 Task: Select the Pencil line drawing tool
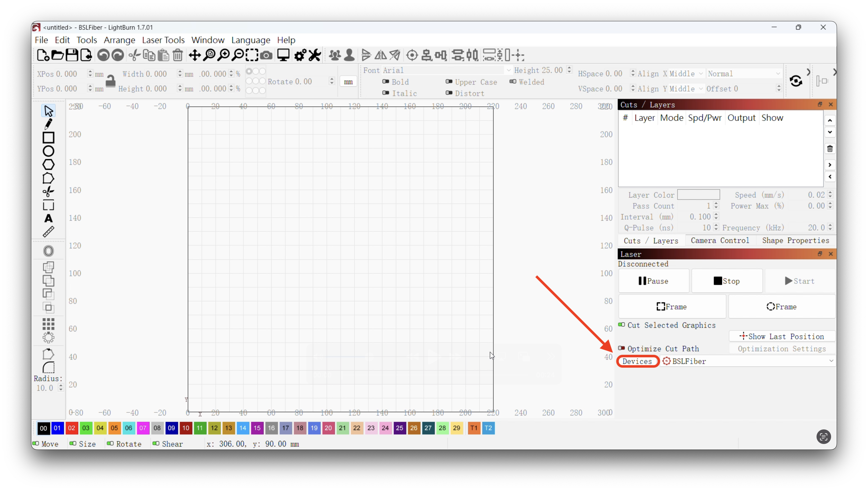pos(49,124)
